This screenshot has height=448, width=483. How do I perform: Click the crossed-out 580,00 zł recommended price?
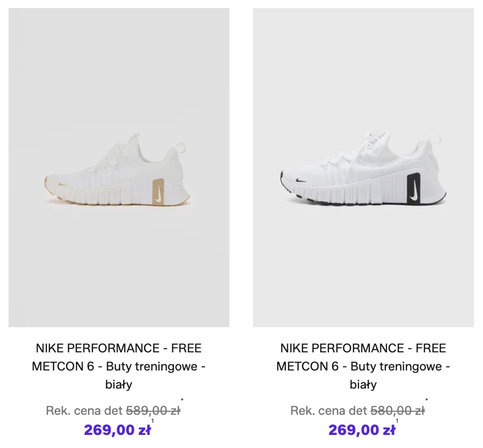pyautogui.click(x=397, y=411)
